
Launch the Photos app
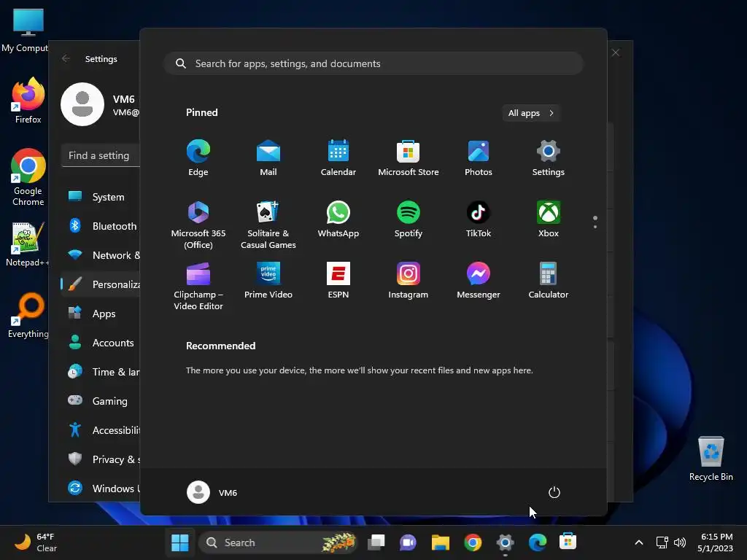pos(479,157)
